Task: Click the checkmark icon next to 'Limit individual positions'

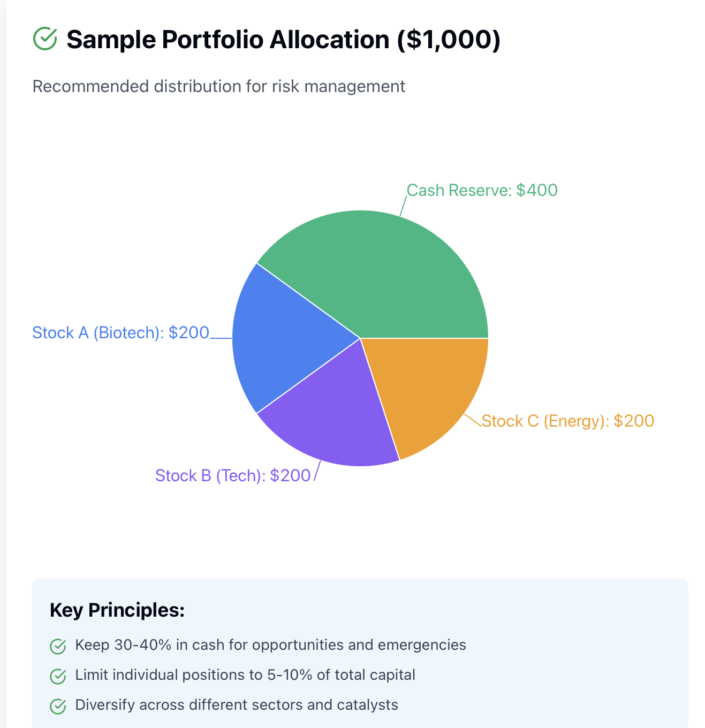Action: tap(58, 676)
